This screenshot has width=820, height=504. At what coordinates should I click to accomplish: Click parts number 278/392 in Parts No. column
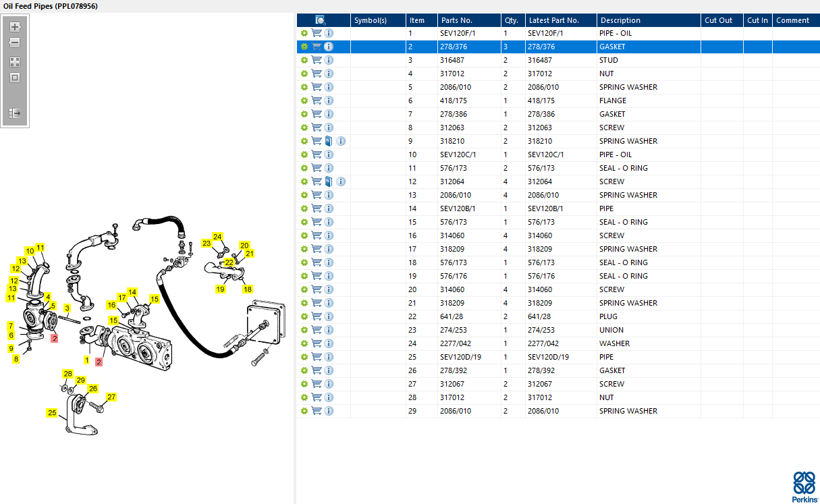[x=454, y=370]
